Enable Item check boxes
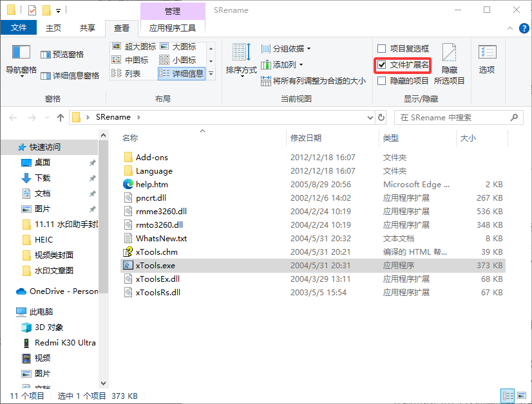The width and height of the screenshot is (532, 404). pos(381,48)
